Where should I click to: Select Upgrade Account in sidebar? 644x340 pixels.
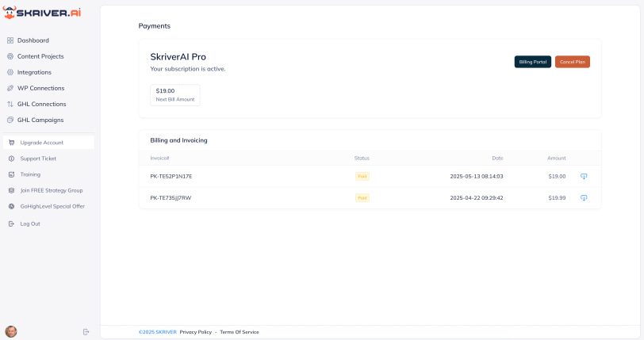[x=41, y=143]
